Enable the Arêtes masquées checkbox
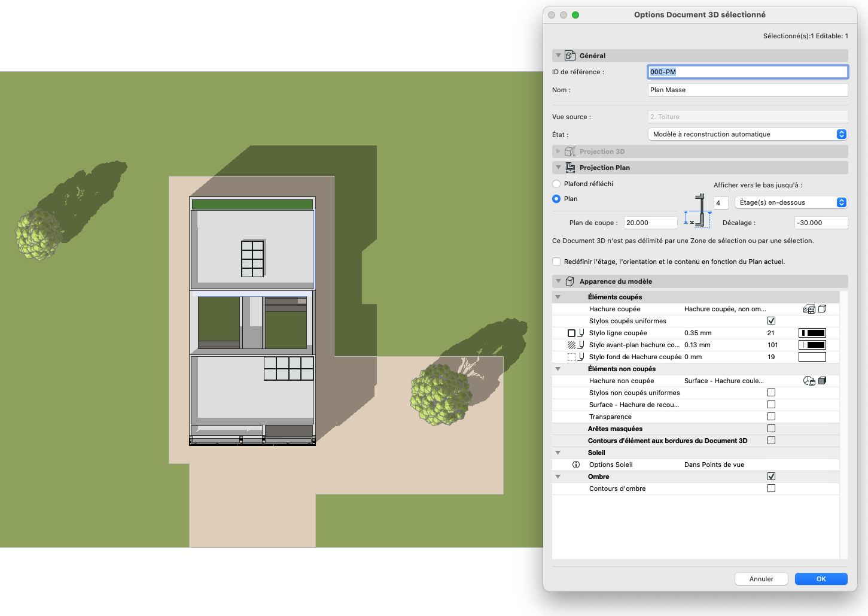The width and height of the screenshot is (868, 616). pos(771,429)
